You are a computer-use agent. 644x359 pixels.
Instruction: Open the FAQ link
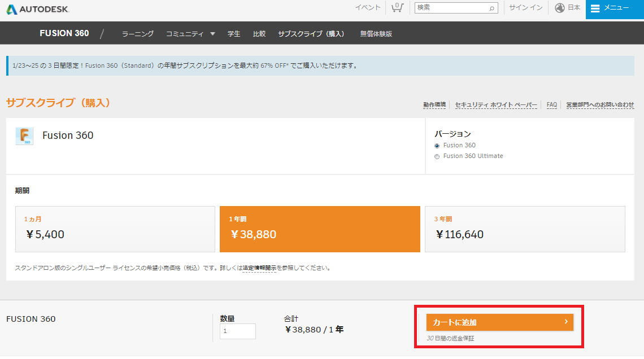551,104
